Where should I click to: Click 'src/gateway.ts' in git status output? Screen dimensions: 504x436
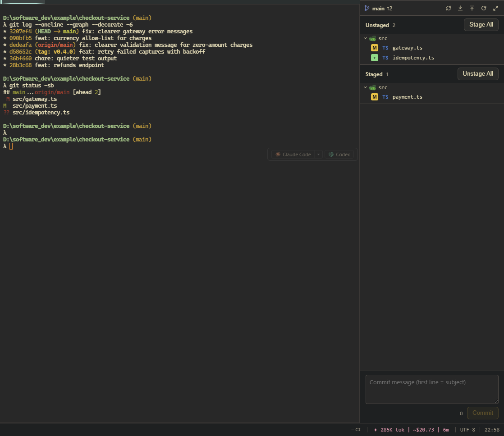35,99
